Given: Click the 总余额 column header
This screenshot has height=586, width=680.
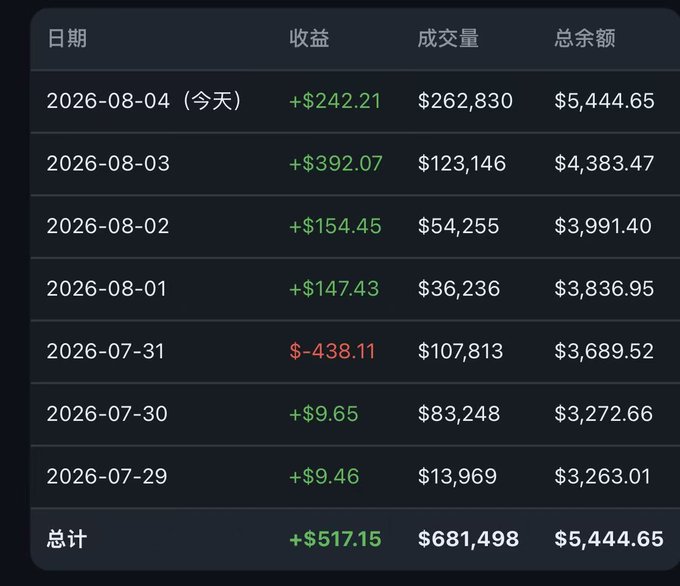Looking at the screenshot, I should [585, 38].
